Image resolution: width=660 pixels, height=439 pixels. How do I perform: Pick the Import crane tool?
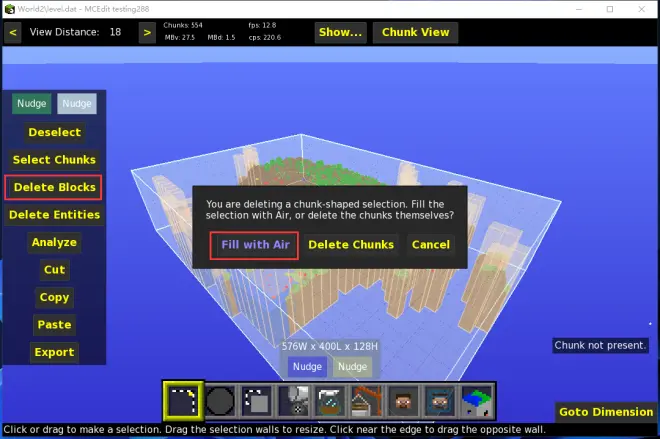click(367, 401)
